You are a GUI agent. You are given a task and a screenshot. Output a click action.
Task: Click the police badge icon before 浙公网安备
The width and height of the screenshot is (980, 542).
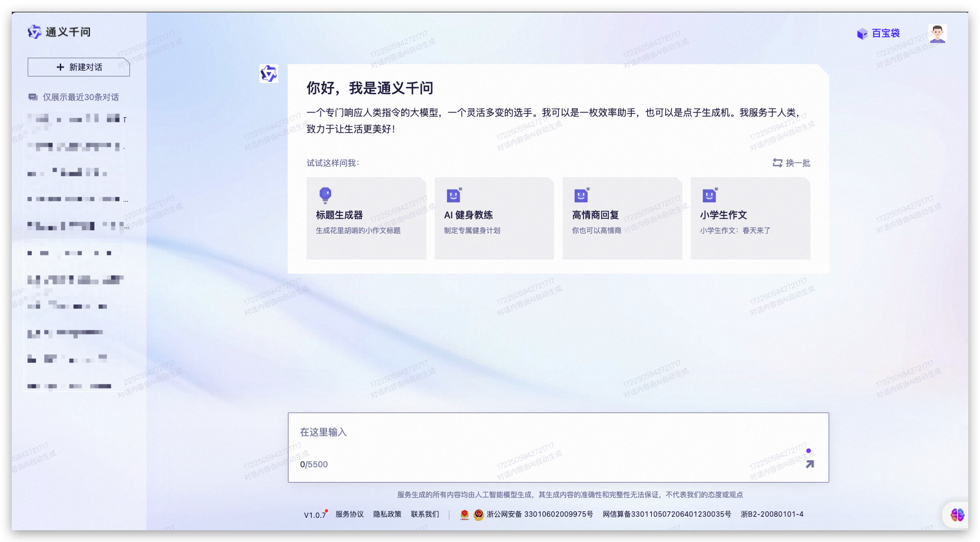pyautogui.click(x=479, y=514)
